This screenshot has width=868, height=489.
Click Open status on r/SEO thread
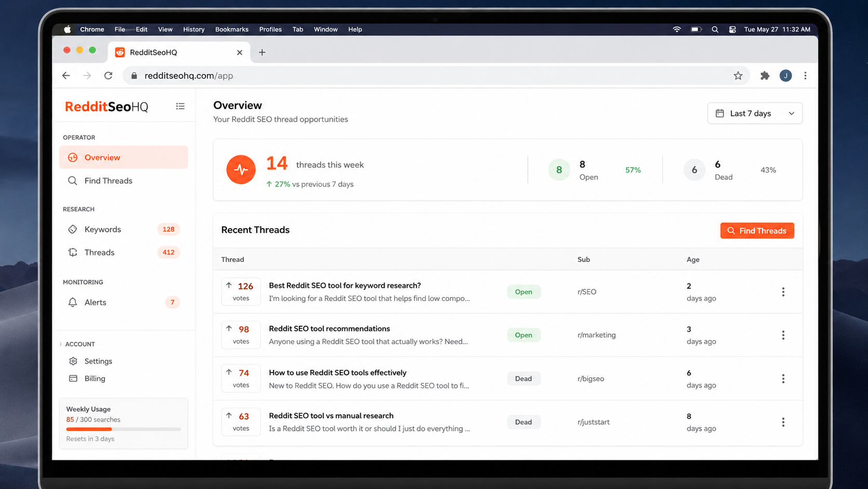[x=523, y=292]
